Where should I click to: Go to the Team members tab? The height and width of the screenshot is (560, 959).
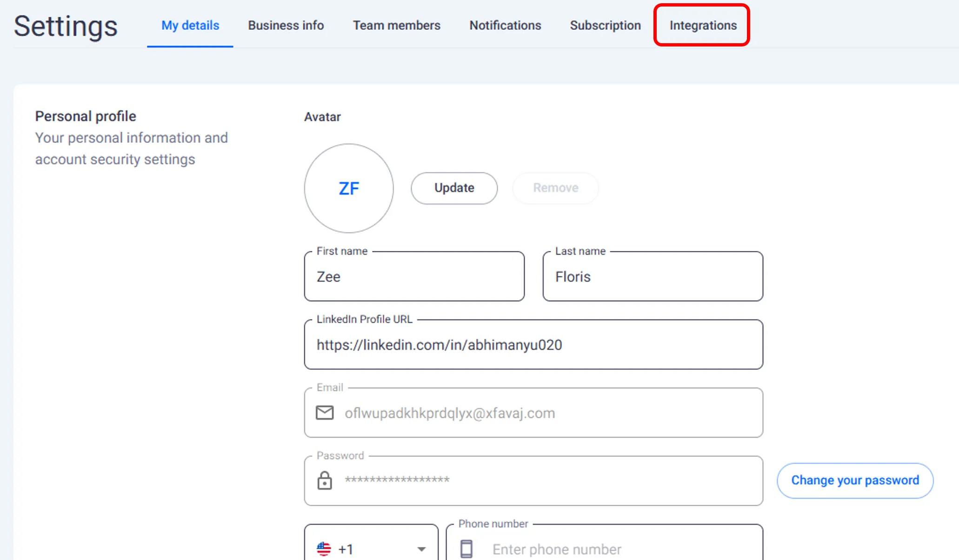[396, 25]
